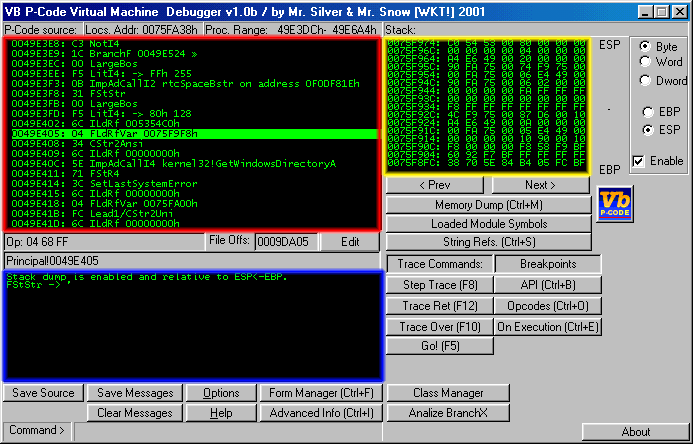693x444 pixels.
Task: Click the Save Source button
Action: 43,393
